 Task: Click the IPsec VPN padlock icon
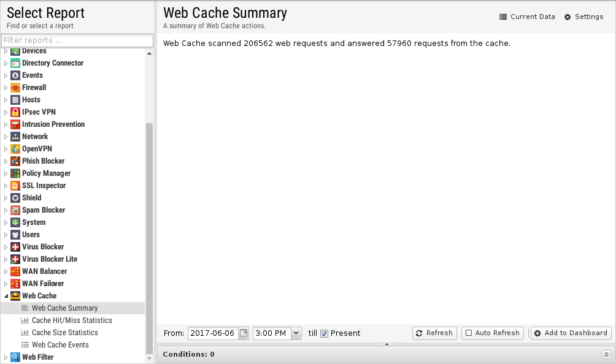(15, 112)
